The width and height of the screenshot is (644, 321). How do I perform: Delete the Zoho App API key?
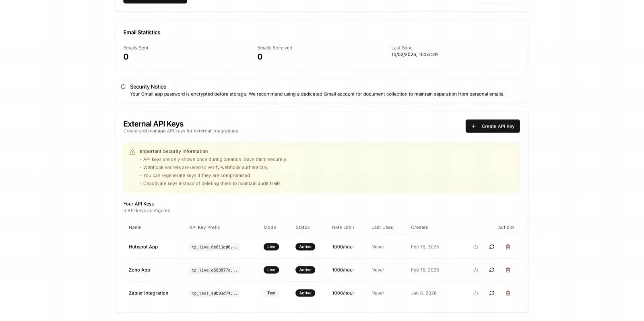point(508,270)
